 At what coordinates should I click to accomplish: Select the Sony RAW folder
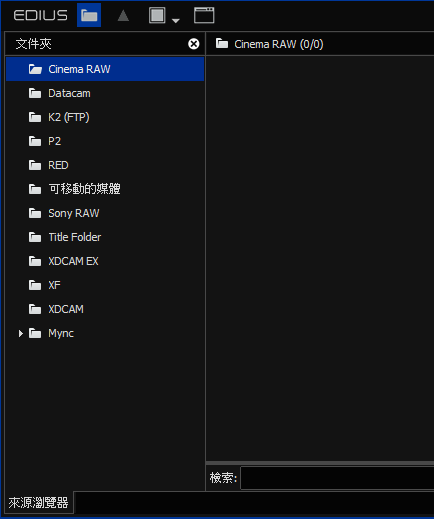pos(105,213)
